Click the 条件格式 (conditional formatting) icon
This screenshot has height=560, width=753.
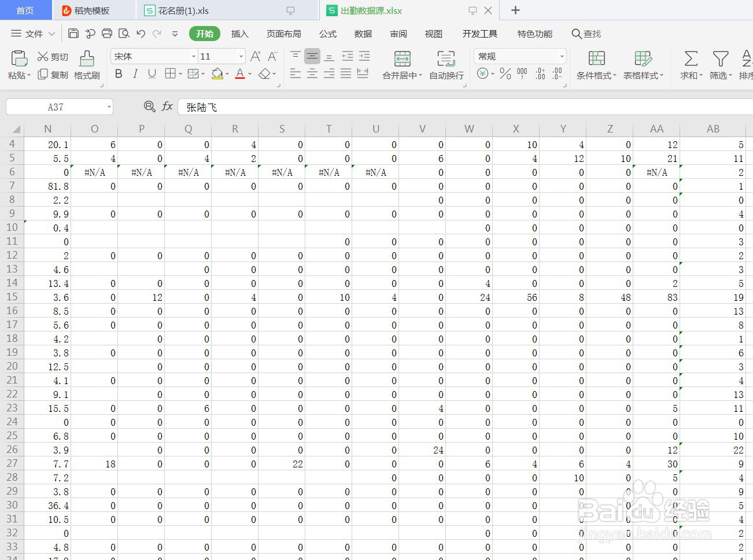click(x=595, y=64)
